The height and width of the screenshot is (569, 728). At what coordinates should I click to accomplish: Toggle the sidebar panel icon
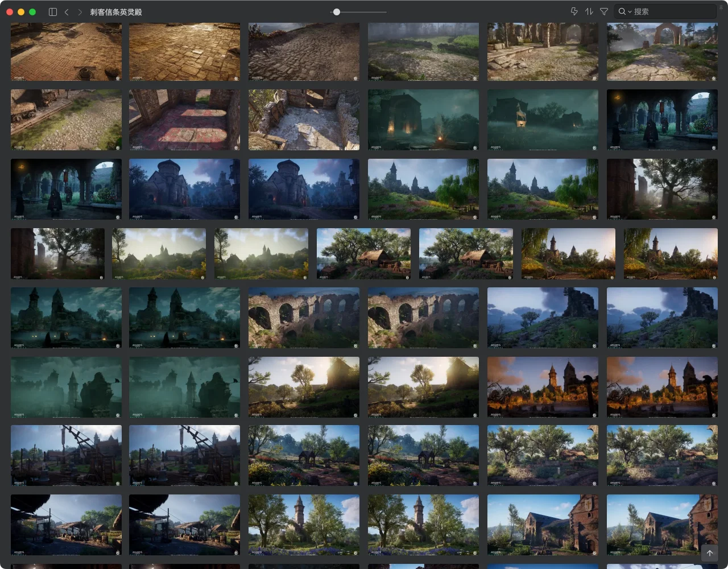click(x=53, y=11)
